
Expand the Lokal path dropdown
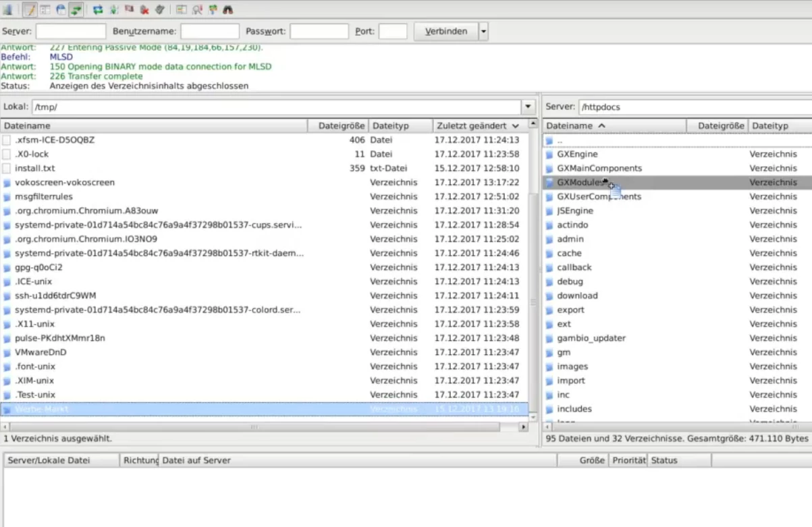[529, 107]
